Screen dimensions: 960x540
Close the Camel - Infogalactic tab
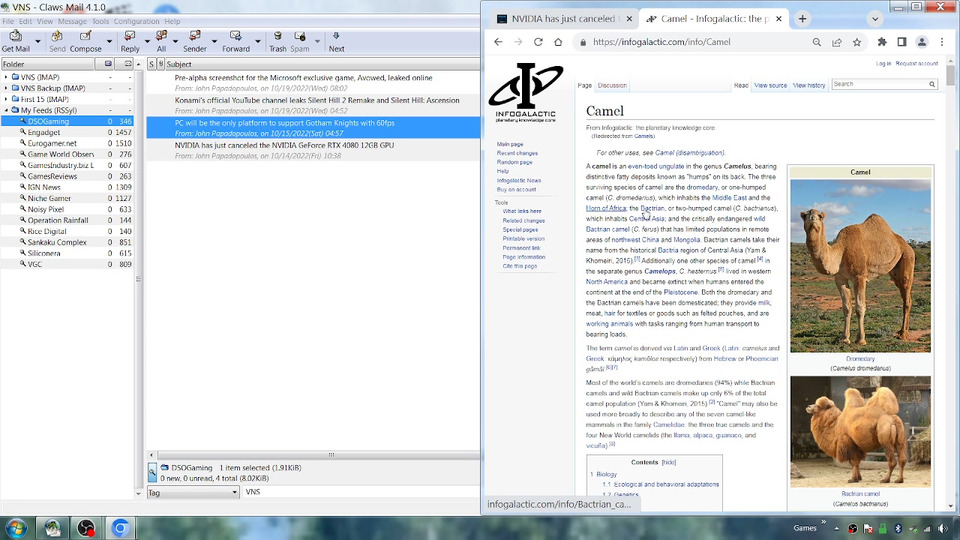coord(778,19)
